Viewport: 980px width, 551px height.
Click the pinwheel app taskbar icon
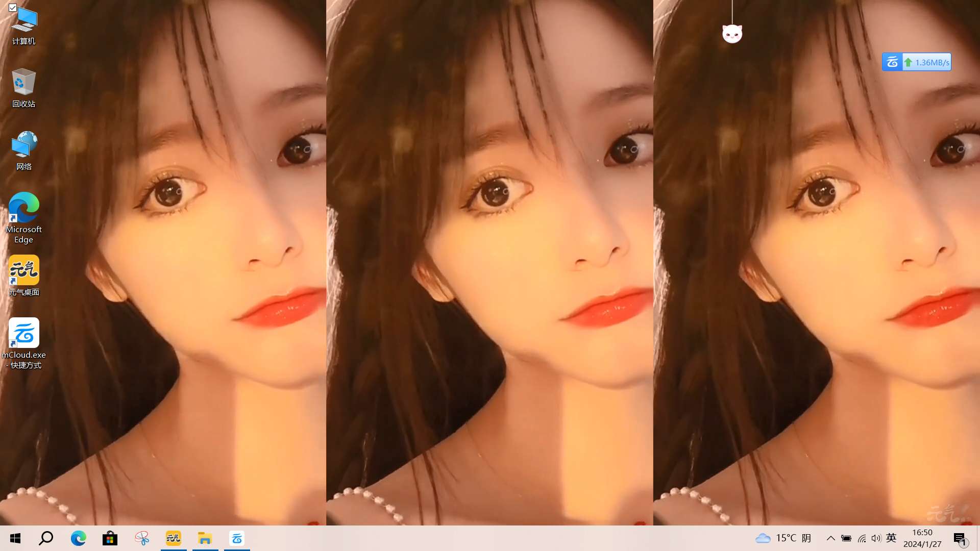(142, 538)
